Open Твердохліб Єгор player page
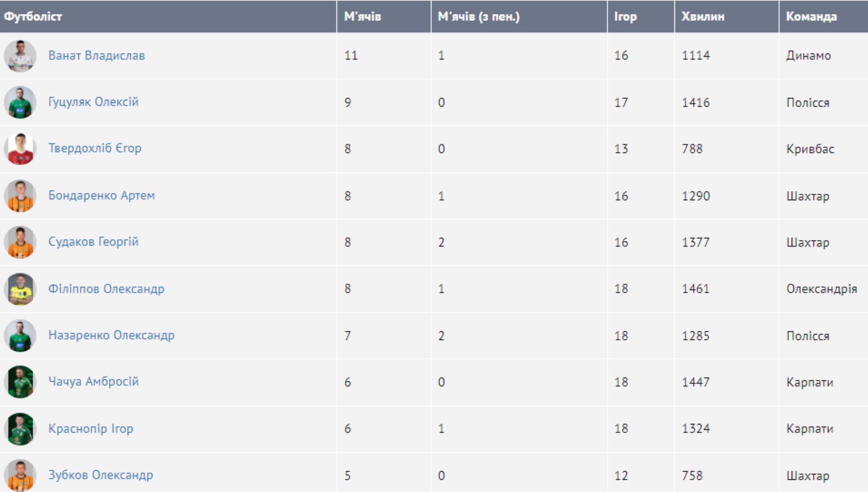This screenshot has height=492, width=868. click(95, 149)
